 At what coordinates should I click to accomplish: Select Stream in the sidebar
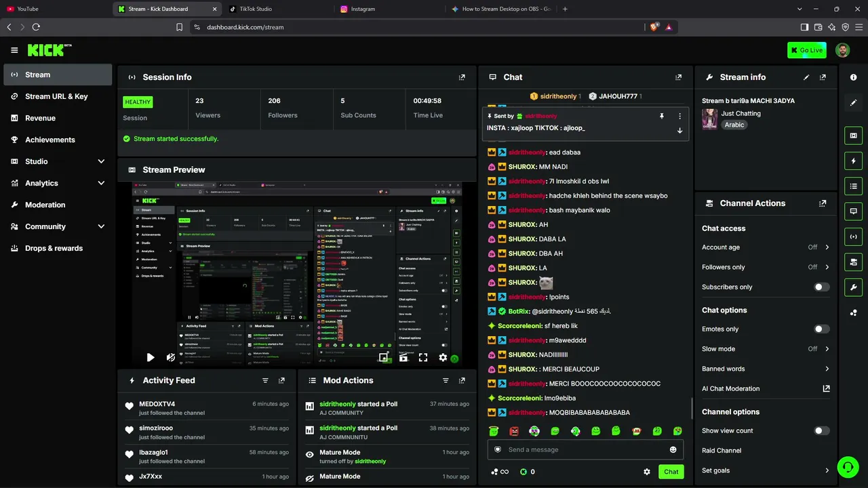coord(58,75)
